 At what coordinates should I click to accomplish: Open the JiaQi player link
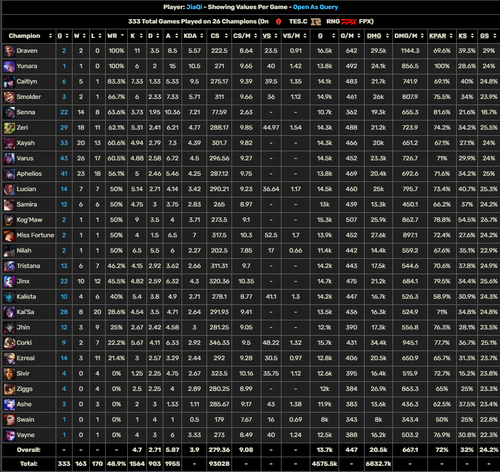click(x=194, y=7)
